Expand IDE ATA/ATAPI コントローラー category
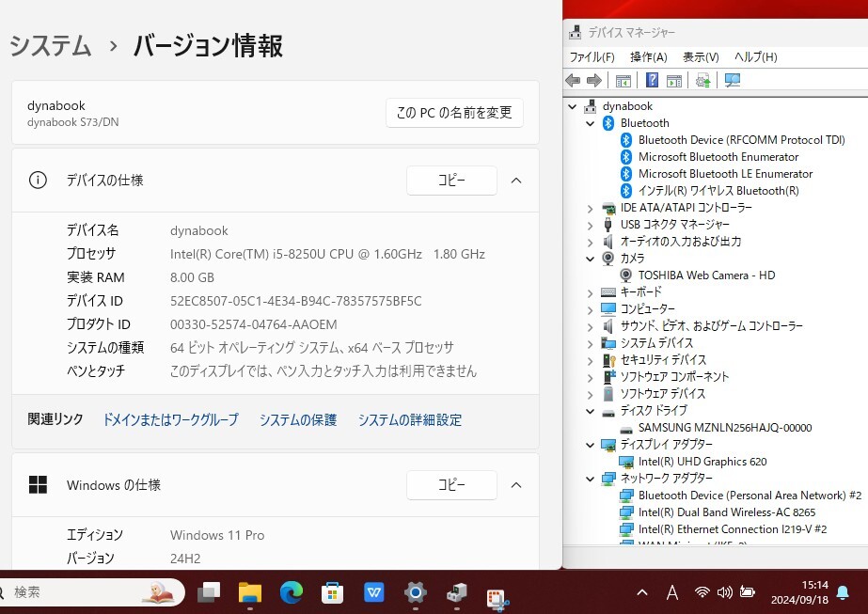Image resolution: width=868 pixels, height=614 pixels. click(x=590, y=209)
